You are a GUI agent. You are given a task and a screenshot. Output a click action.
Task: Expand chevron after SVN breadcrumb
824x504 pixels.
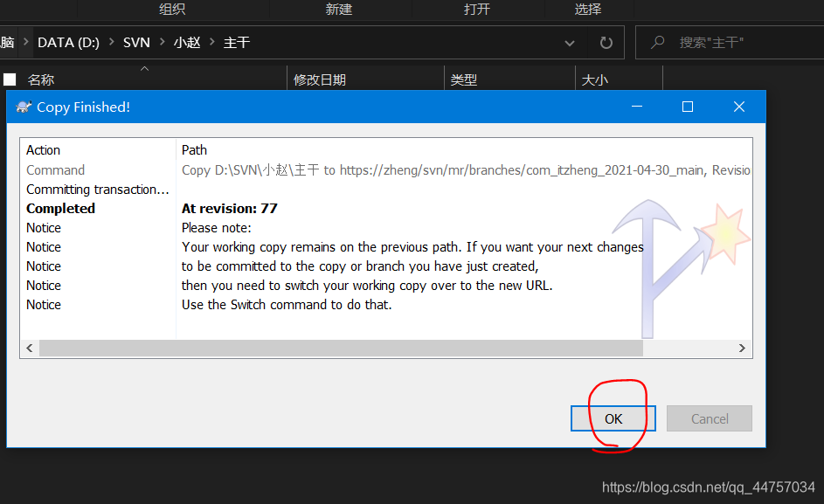(162, 42)
